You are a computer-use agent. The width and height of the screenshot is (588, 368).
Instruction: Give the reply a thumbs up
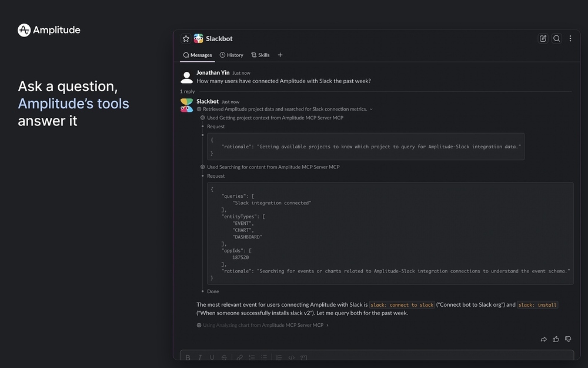pyautogui.click(x=556, y=340)
